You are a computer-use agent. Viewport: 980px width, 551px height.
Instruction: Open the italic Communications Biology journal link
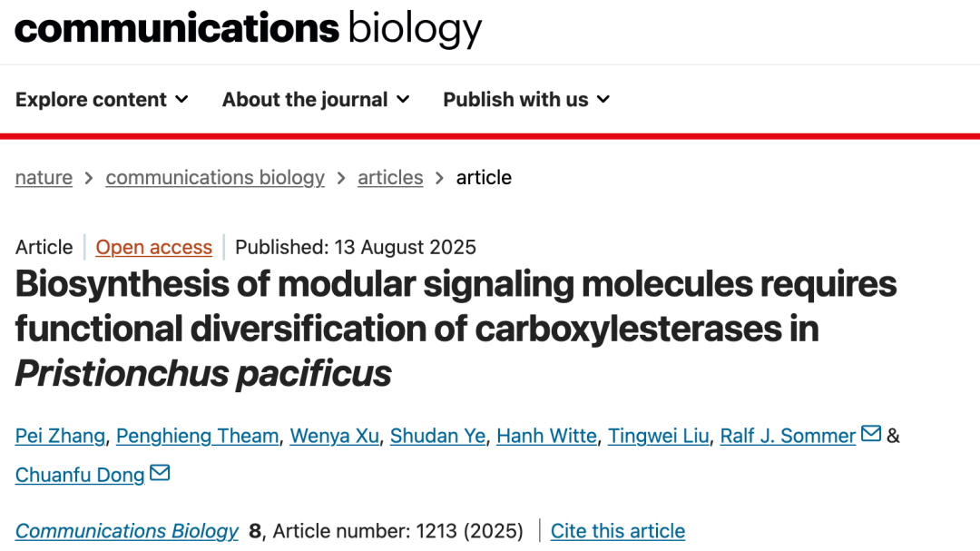pos(127,531)
